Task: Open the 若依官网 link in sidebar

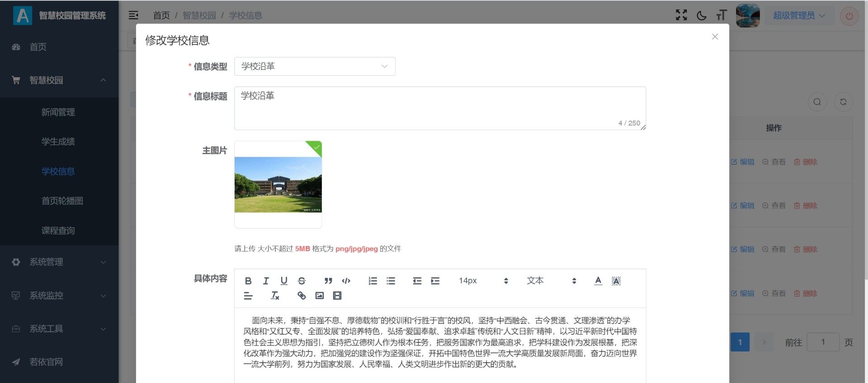Action: coord(59,362)
